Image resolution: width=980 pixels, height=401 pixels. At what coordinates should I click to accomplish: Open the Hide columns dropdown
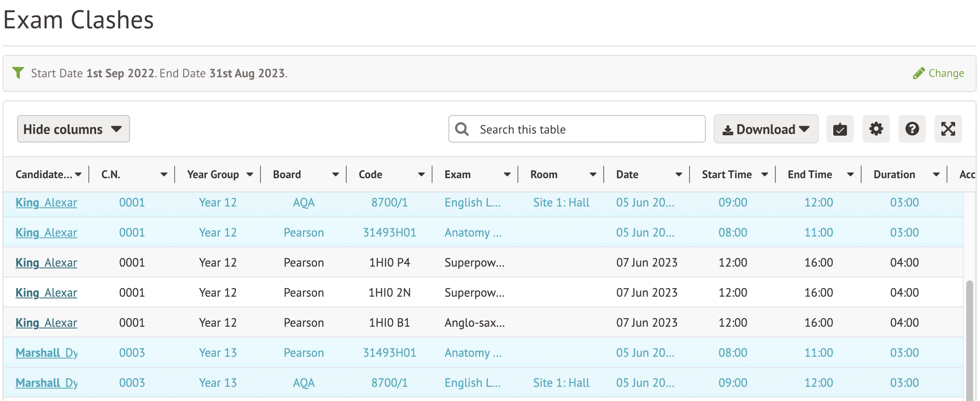click(x=73, y=129)
